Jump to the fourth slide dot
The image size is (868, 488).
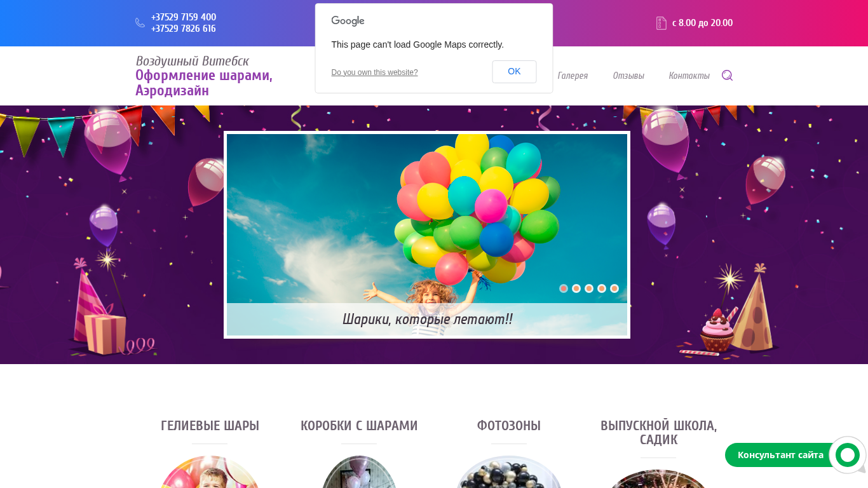[x=602, y=288]
